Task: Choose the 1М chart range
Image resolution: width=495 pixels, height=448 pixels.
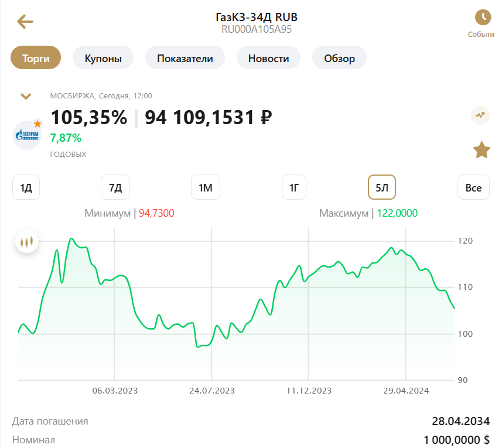Action: click(206, 187)
